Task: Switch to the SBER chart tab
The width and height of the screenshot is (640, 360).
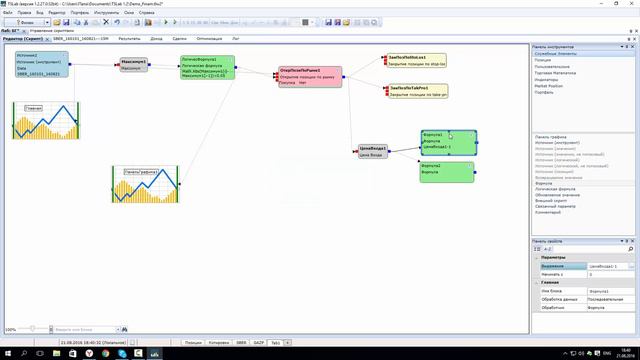Action: (x=81, y=39)
